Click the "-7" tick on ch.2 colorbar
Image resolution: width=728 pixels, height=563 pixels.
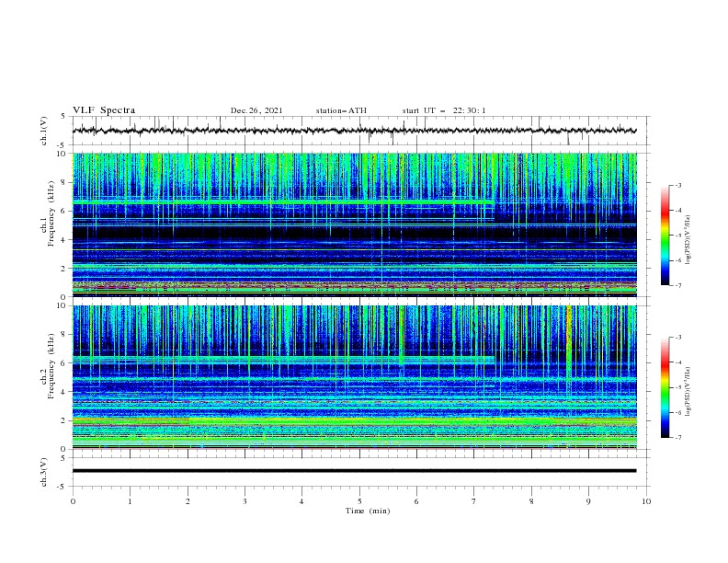pyautogui.click(x=677, y=437)
